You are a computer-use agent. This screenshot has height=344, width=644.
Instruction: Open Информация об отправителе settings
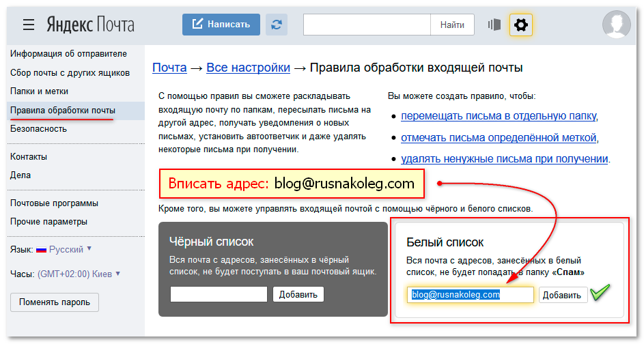pos(68,54)
